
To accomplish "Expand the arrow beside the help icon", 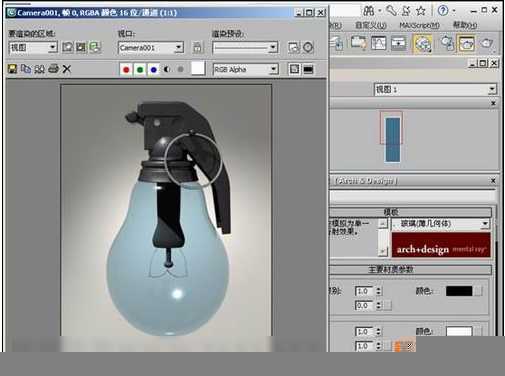I will click(x=454, y=11).
